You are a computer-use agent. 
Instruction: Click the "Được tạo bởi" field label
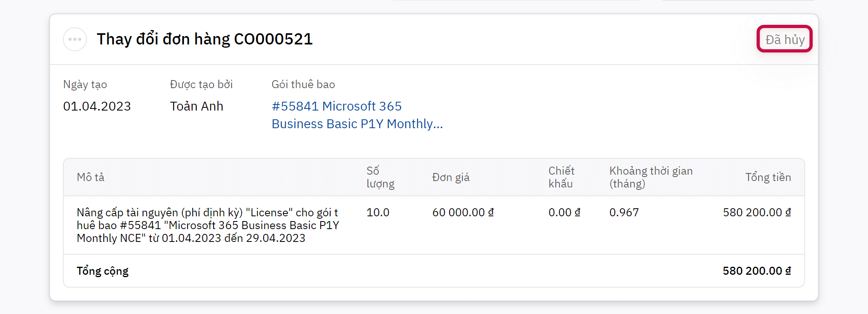pos(201,85)
